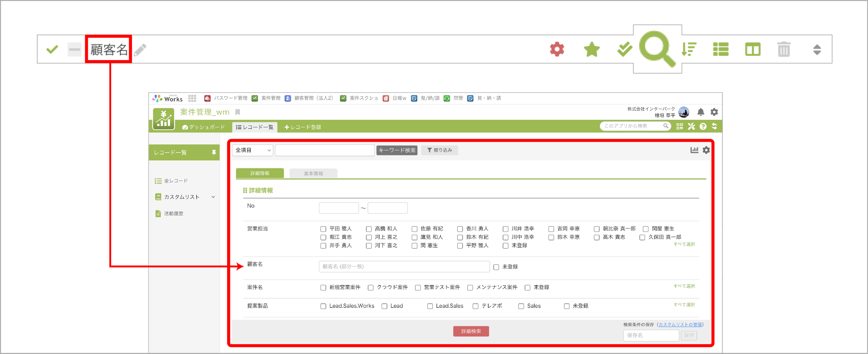868x354 pixels.
Task: Open 案件スクショ app in top bar
Action: point(359,98)
